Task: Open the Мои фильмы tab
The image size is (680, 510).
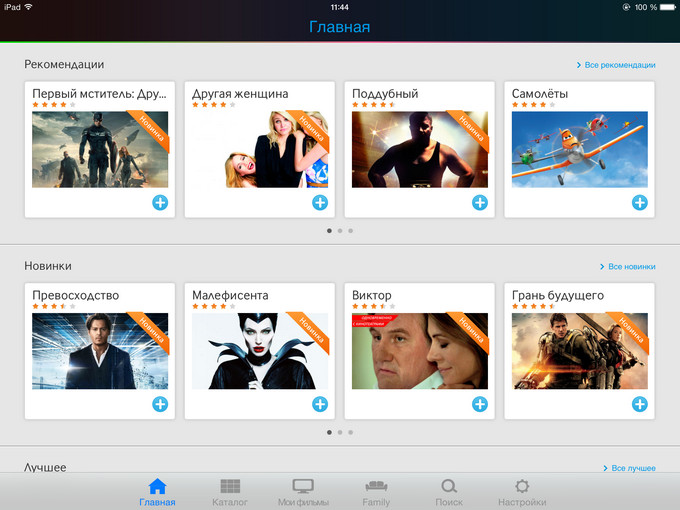Action: (x=303, y=492)
